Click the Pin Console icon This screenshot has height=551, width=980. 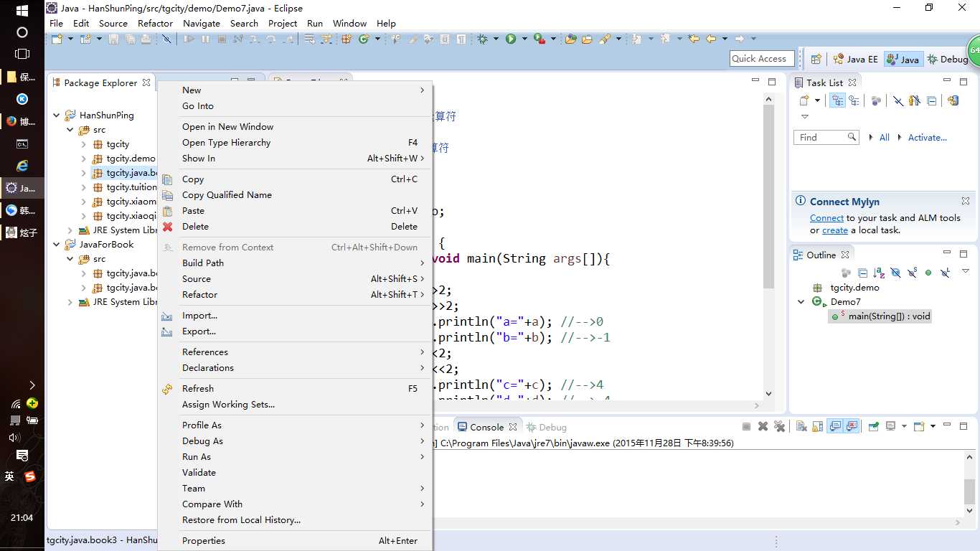point(873,426)
